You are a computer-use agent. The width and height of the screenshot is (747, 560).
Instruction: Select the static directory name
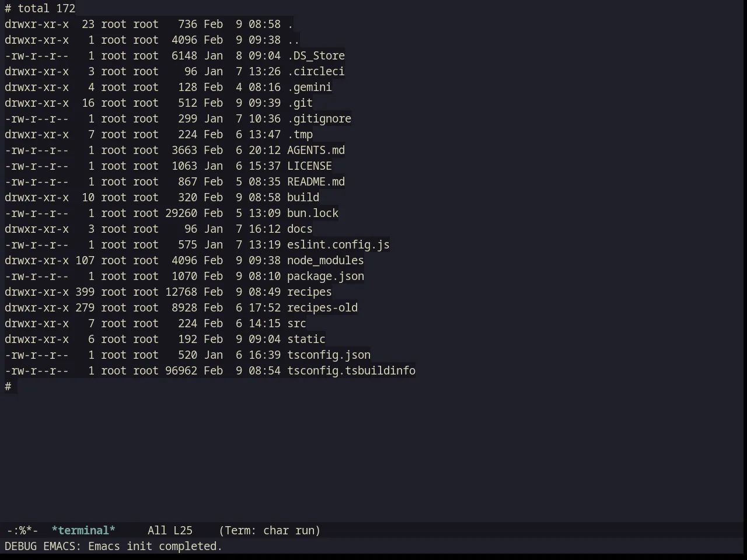click(306, 339)
